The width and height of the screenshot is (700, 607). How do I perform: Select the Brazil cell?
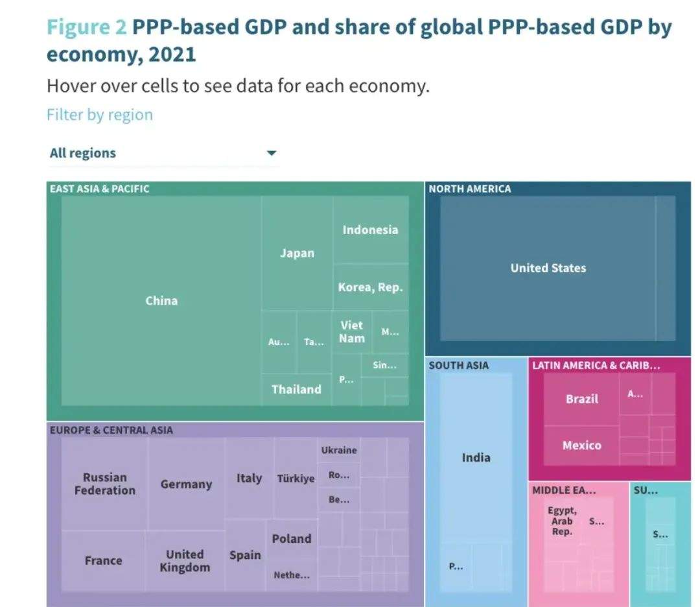click(581, 399)
